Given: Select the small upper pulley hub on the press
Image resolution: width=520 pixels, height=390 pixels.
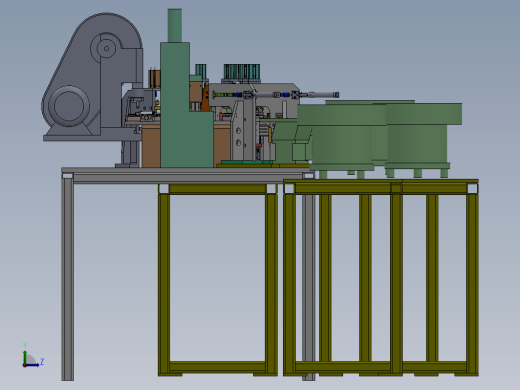Looking at the screenshot, I should click(106, 48).
